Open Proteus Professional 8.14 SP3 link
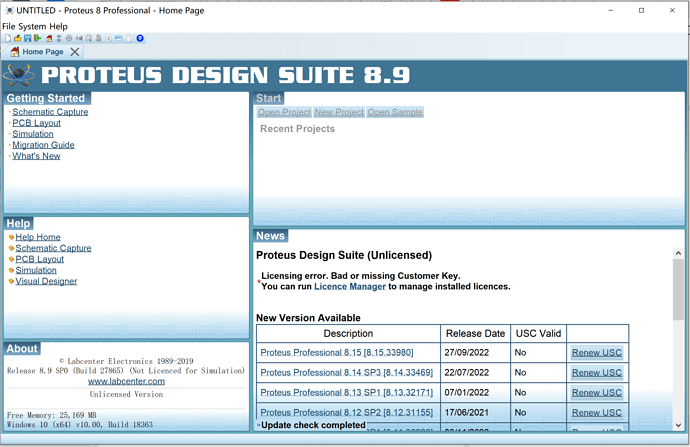The image size is (690, 447). point(346,373)
